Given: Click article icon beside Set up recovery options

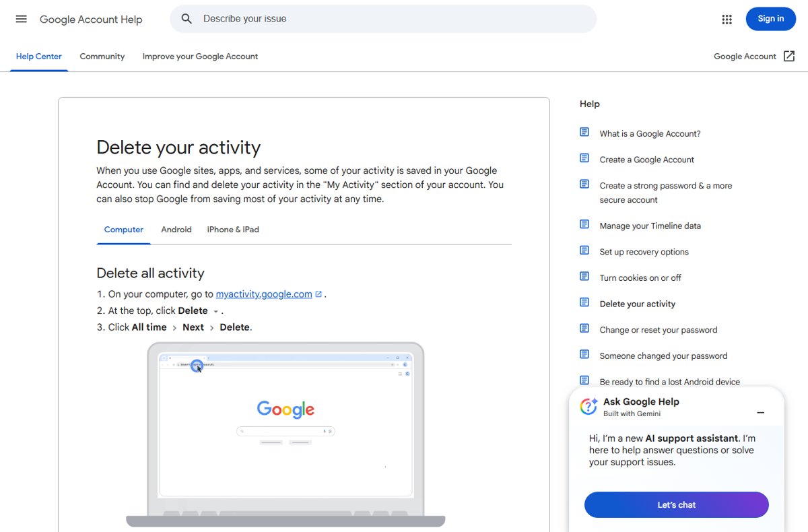Looking at the screenshot, I should coord(584,251).
